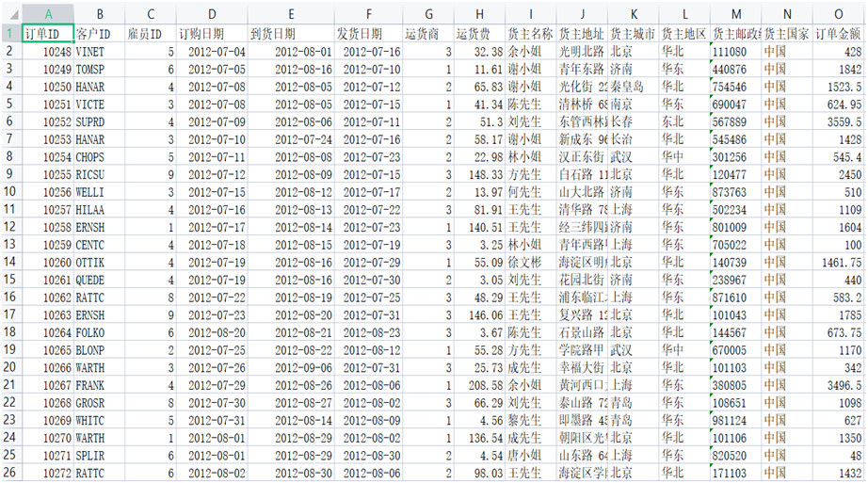Viewport: 868px width, 483px height.
Task: Select customer ID cell SUPRD
Action: [99, 121]
